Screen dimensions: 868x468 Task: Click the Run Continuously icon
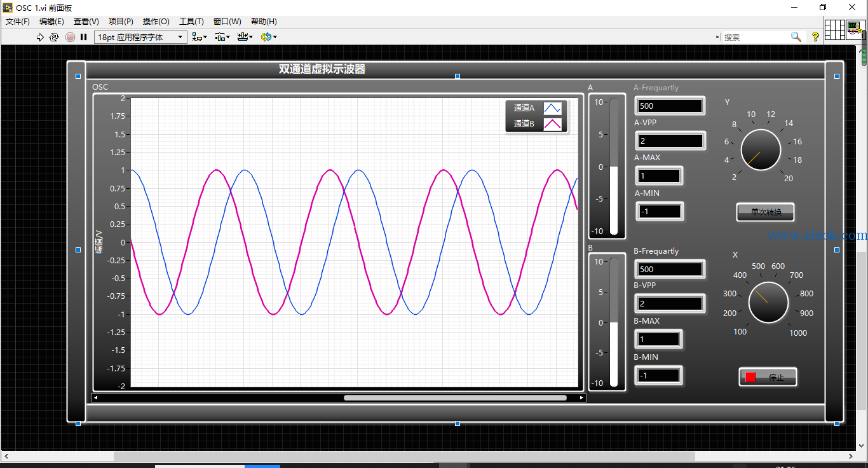tap(54, 38)
